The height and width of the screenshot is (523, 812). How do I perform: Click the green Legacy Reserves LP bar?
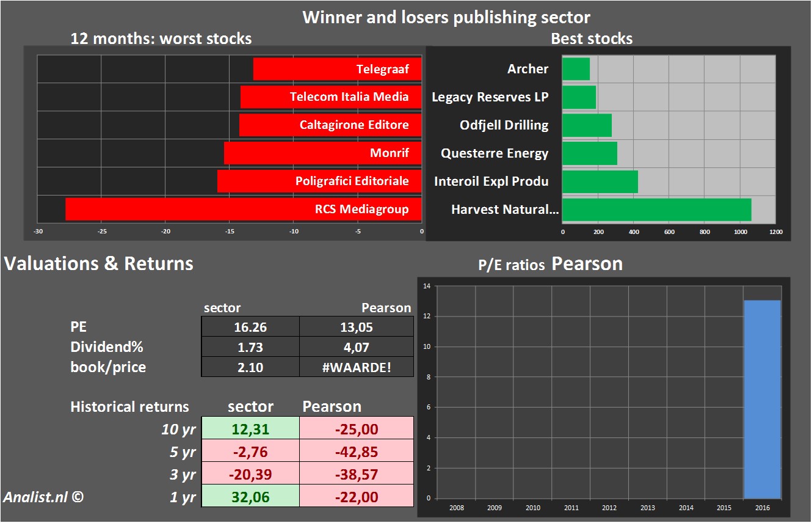[x=579, y=97]
